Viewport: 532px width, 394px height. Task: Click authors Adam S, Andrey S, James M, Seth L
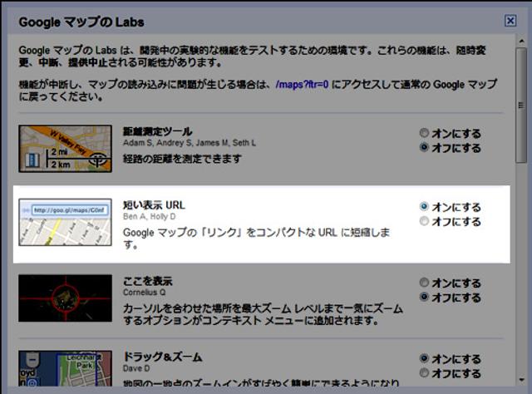(190, 143)
